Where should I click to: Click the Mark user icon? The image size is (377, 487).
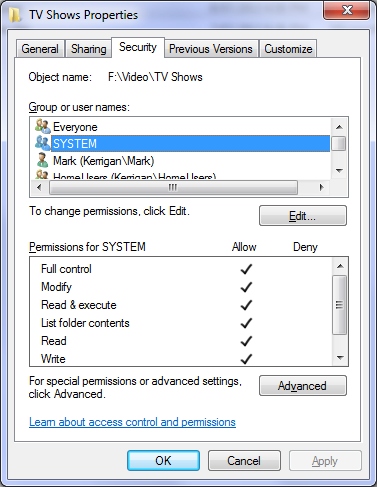[x=42, y=160]
